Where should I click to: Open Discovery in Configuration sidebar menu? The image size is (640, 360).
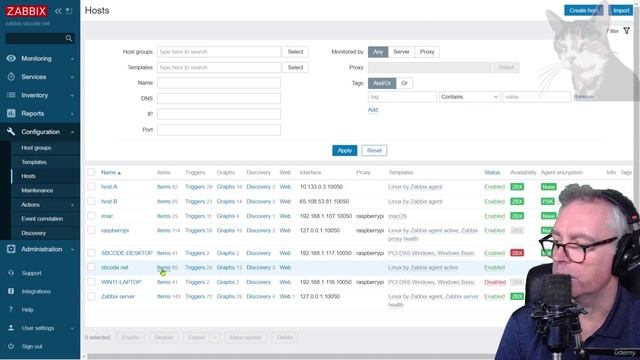(33, 233)
